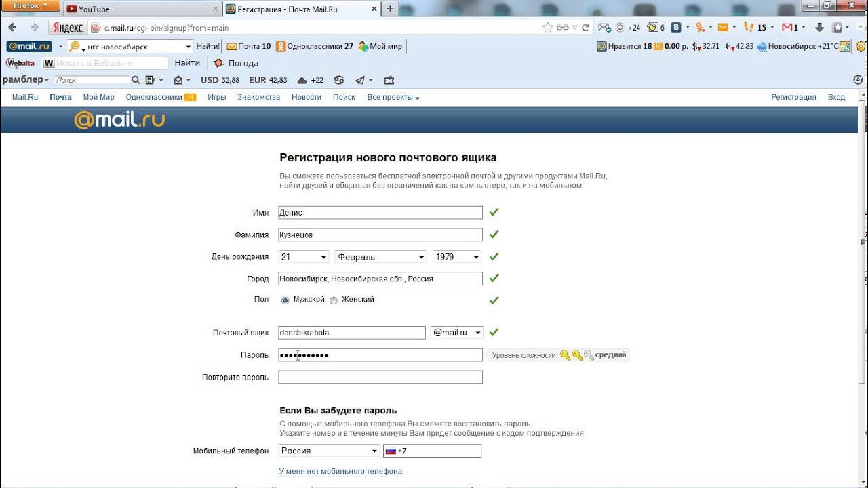
Task: Open the Firefox menu button
Action: 30,5
